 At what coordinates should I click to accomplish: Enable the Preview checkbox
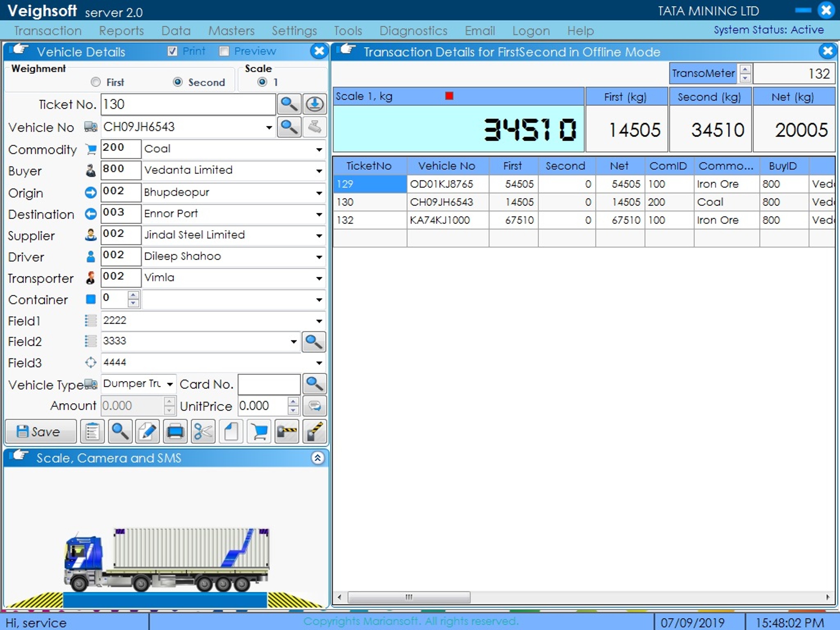coord(224,51)
